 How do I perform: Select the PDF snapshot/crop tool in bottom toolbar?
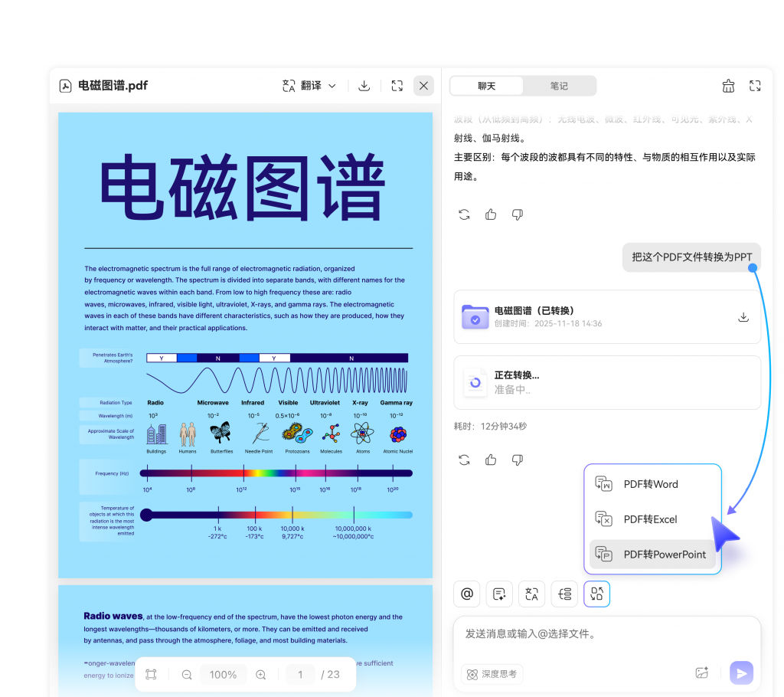(x=151, y=674)
